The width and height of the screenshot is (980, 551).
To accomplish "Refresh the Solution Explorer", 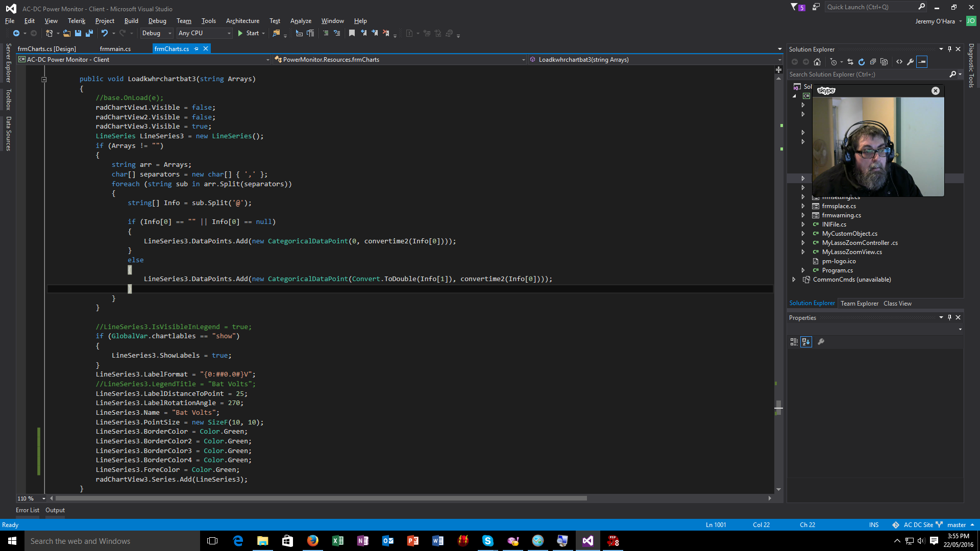I will (862, 62).
